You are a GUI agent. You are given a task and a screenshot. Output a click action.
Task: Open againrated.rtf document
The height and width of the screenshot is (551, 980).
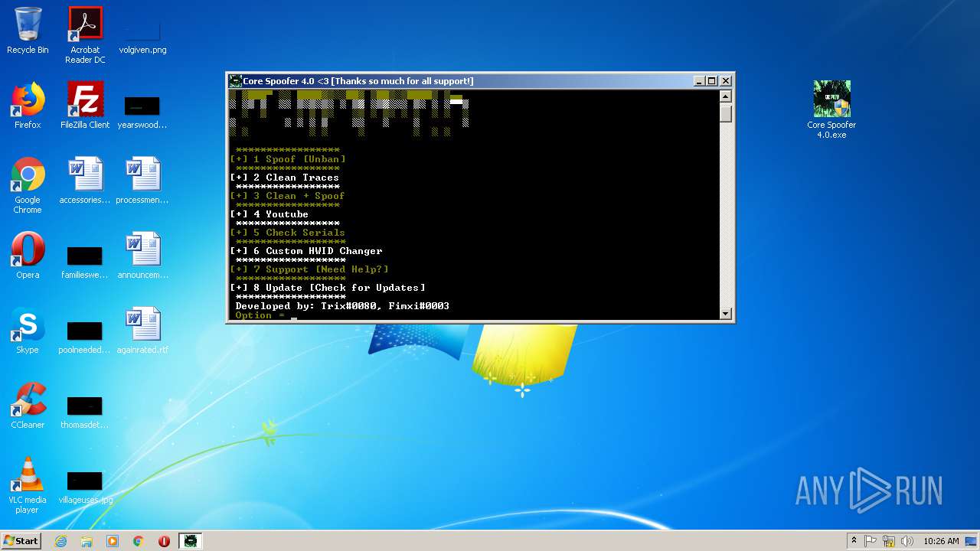142,331
